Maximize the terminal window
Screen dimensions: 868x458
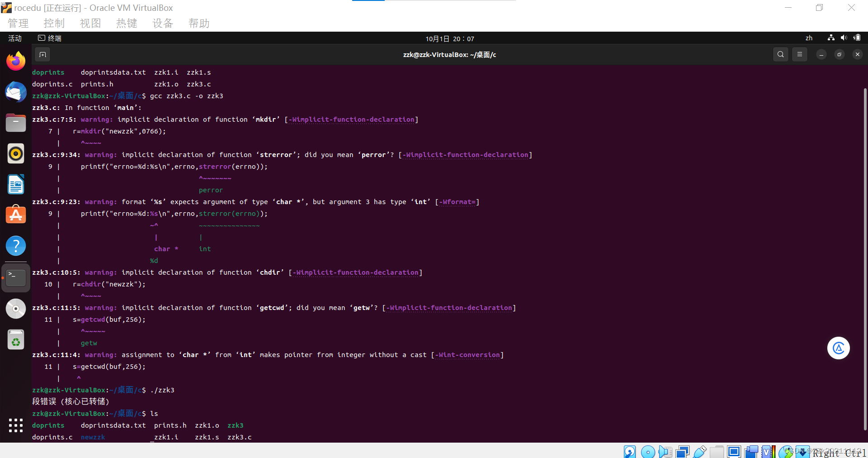click(840, 54)
